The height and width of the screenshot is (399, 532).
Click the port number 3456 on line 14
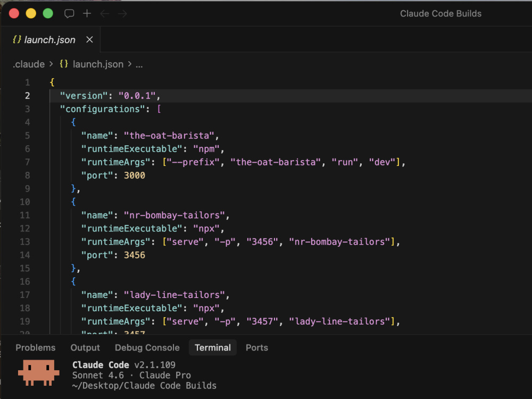click(135, 255)
